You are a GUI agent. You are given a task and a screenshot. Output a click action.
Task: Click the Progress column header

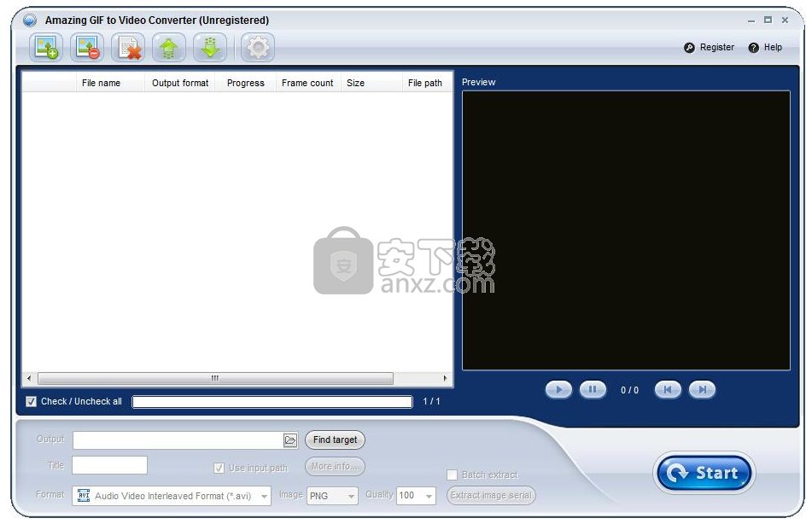tap(245, 83)
